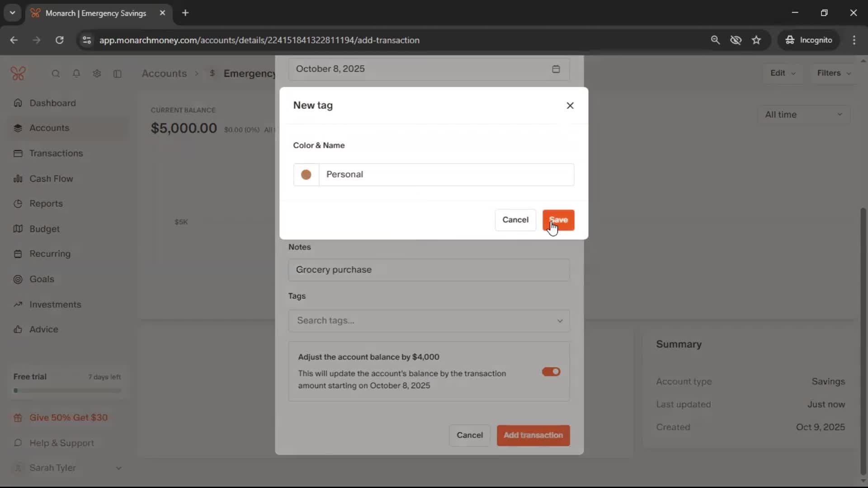This screenshot has width=868, height=488.
Task: Go to Cash Flow in sidebar
Action: (x=51, y=179)
